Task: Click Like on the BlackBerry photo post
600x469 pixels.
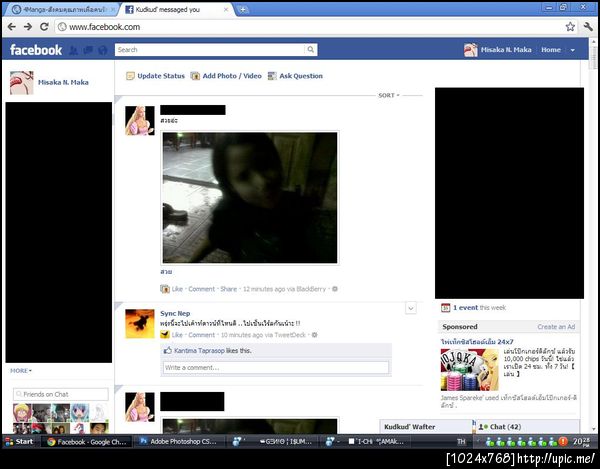Action: [177, 289]
